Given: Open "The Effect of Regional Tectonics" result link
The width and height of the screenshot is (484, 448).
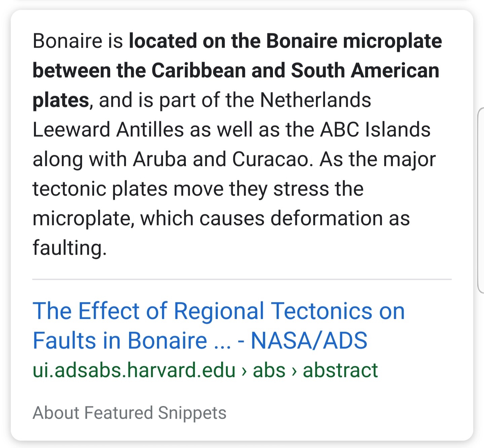Looking at the screenshot, I should pos(218,325).
